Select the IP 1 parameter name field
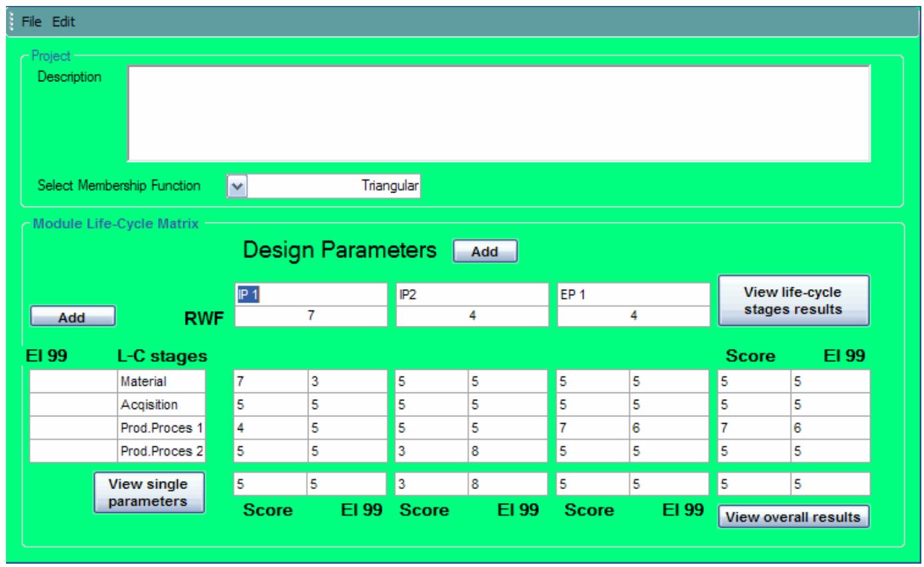Image resolution: width=924 pixels, height=567 pixels. click(x=310, y=295)
